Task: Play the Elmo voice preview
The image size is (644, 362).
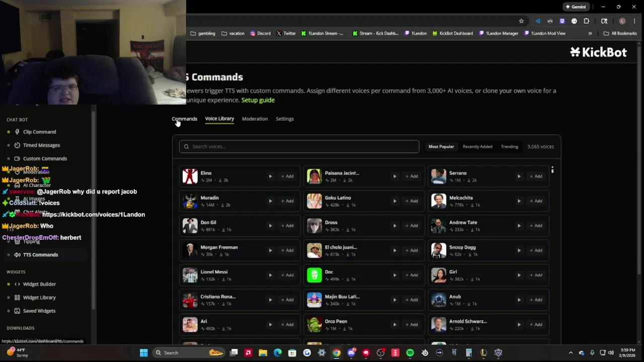Action: [270, 176]
